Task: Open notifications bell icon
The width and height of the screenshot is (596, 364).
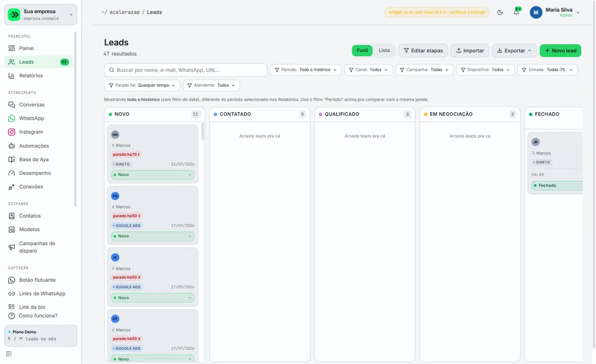Action: pyautogui.click(x=516, y=12)
